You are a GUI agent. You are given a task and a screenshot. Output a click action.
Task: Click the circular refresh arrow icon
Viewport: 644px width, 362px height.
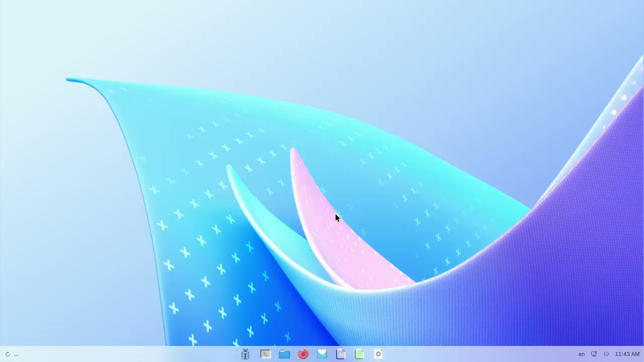8,354
